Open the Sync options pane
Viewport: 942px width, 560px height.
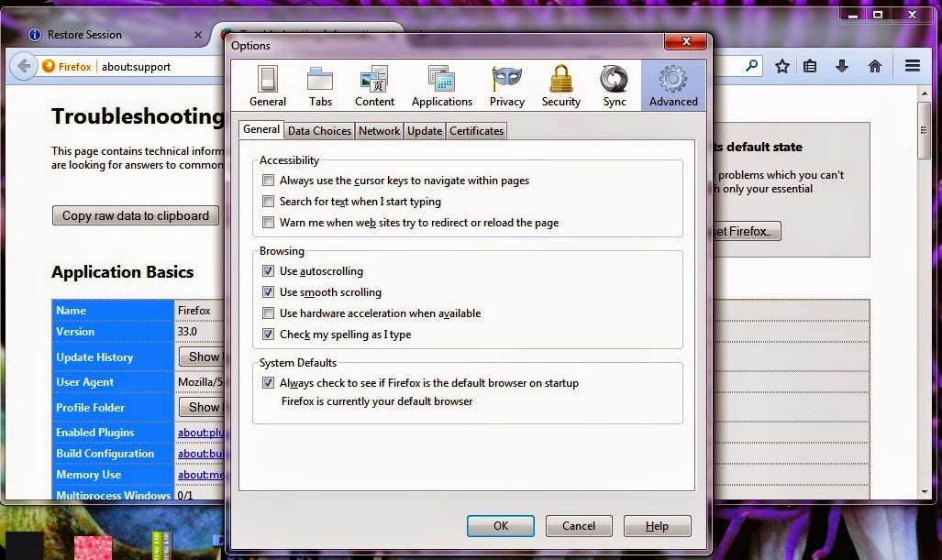tap(615, 86)
